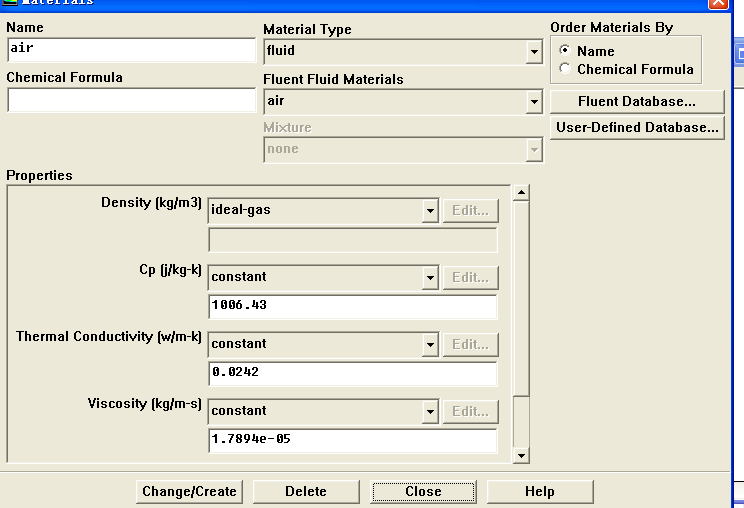Select the Name radio button for ordering
The image size is (744, 508).
point(565,50)
